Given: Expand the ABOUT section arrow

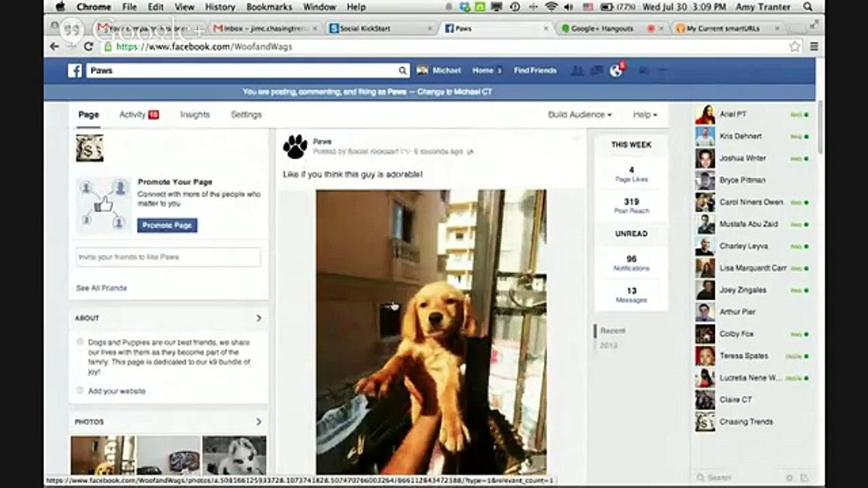Looking at the screenshot, I should (x=258, y=318).
